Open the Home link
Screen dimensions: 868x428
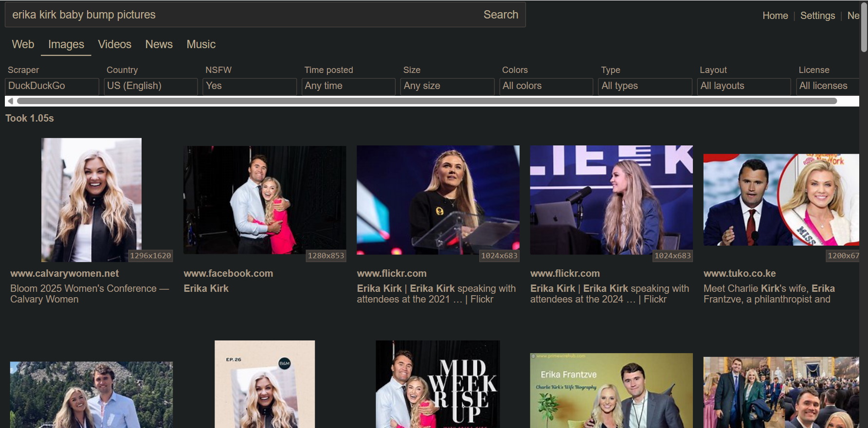(x=775, y=16)
